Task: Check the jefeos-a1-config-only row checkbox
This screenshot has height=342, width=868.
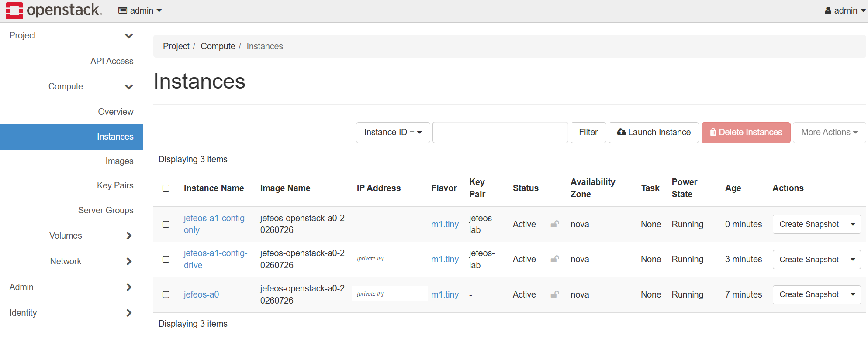Action: pyautogui.click(x=166, y=224)
